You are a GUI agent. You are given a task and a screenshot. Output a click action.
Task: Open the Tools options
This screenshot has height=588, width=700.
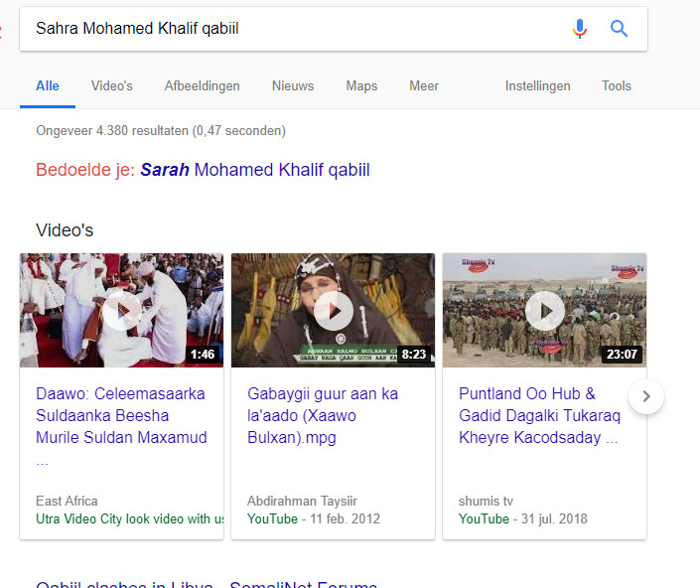point(617,85)
